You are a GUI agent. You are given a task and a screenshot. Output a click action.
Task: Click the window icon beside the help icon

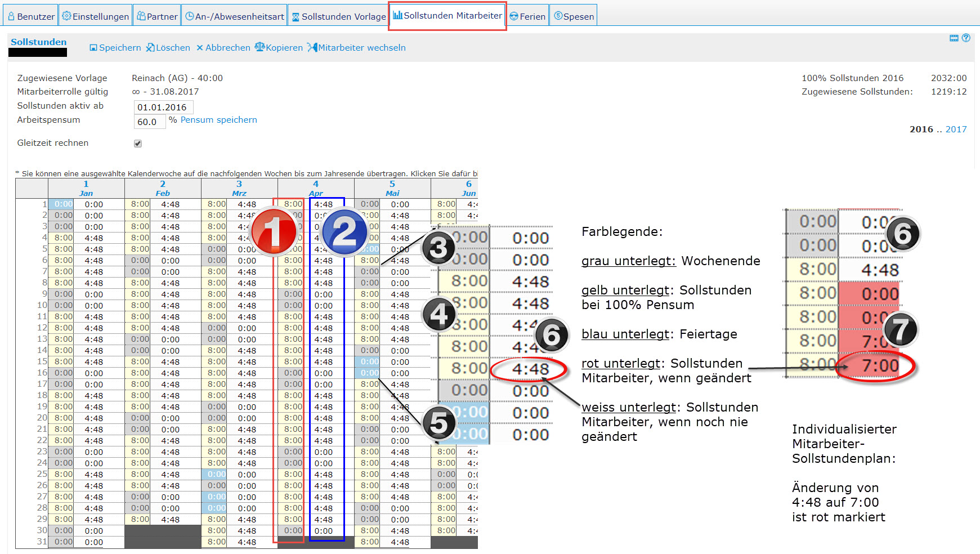click(x=954, y=38)
